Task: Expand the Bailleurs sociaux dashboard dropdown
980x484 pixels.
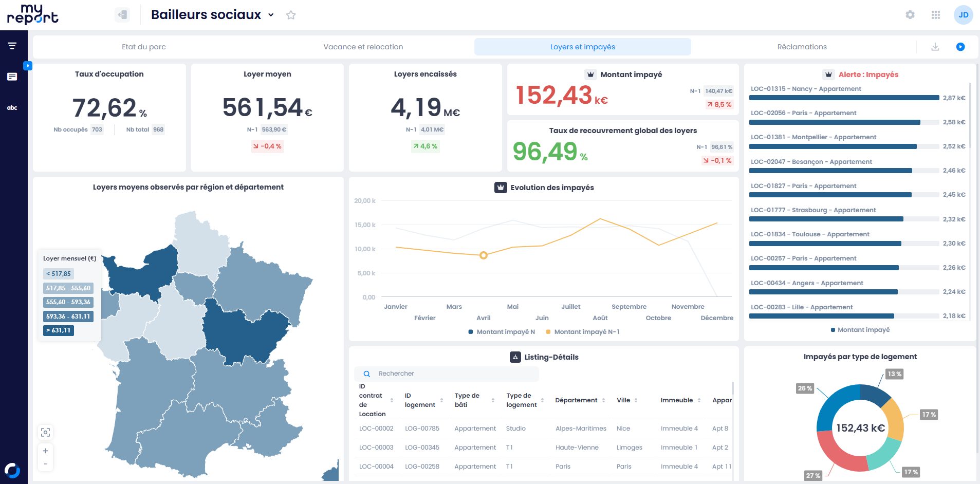Action: tap(271, 15)
